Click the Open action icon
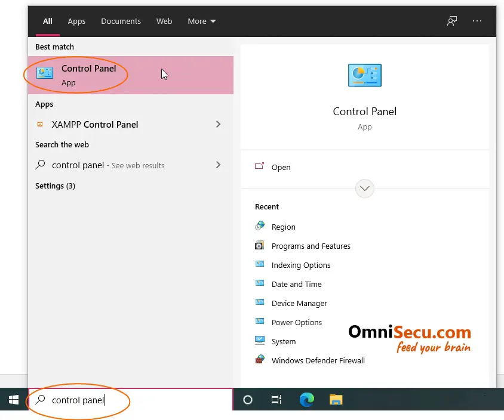 pos(259,166)
